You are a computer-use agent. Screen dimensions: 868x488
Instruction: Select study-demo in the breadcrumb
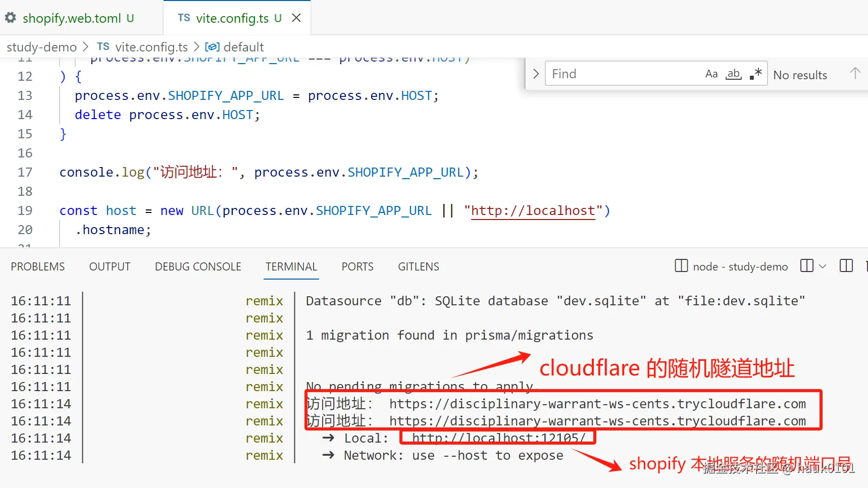pyautogui.click(x=41, y=47)
